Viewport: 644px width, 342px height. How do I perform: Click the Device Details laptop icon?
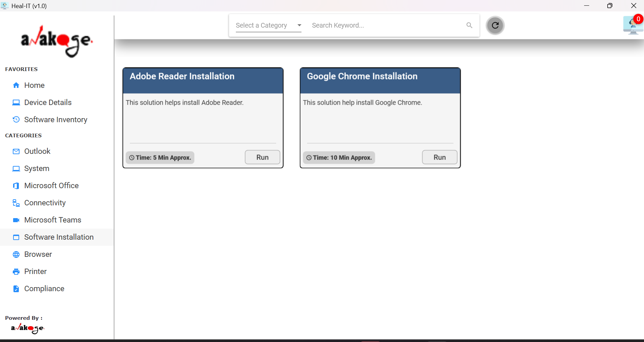pyautogui.click(x=16, y=103)
